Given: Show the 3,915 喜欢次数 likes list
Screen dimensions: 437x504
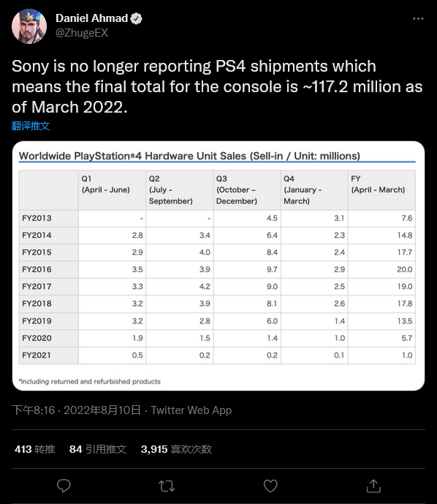Looking at the screenshot, I should (176, 449).
